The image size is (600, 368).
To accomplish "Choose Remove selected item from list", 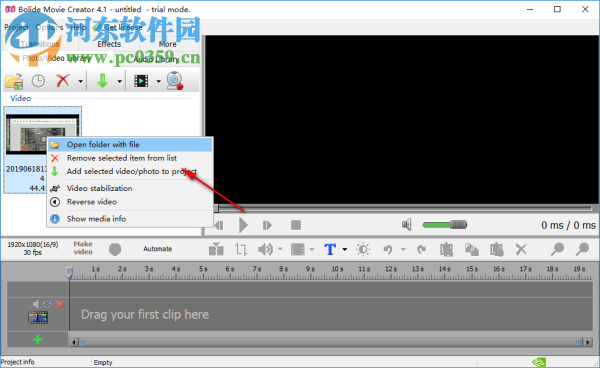I will coord(130,158).
